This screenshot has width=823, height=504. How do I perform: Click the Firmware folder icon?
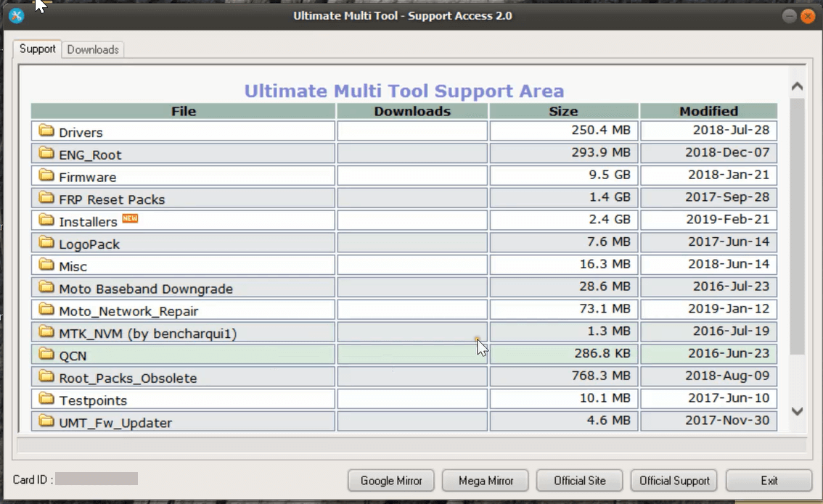pyautogui.click(x=47, y=176)
